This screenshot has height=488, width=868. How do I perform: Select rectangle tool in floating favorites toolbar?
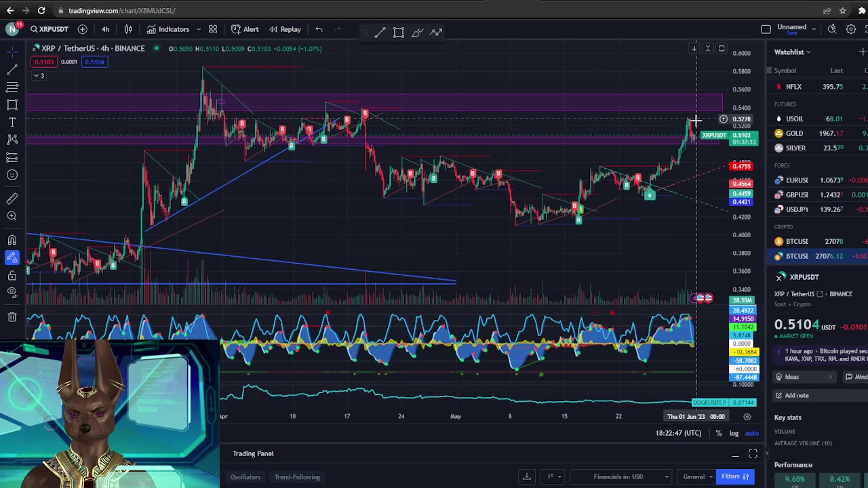click(399, 32)
